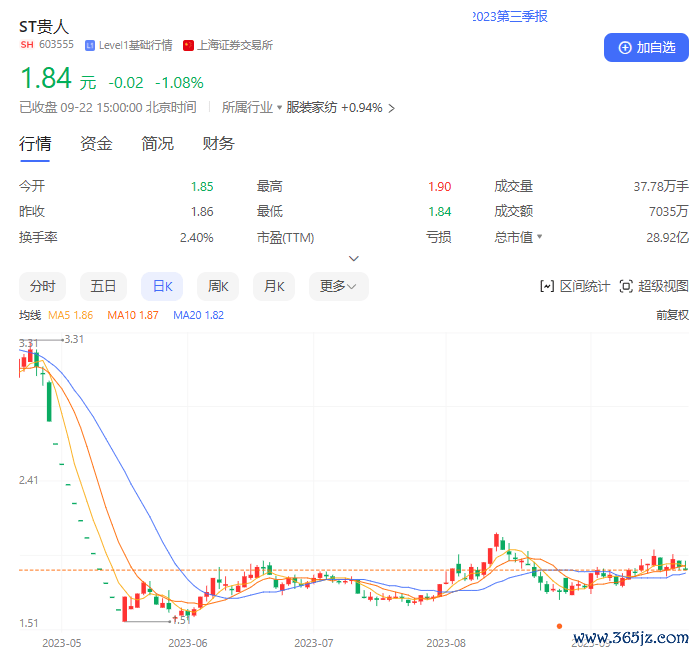Click the MA20 1.82 indicator

point(198,315)
